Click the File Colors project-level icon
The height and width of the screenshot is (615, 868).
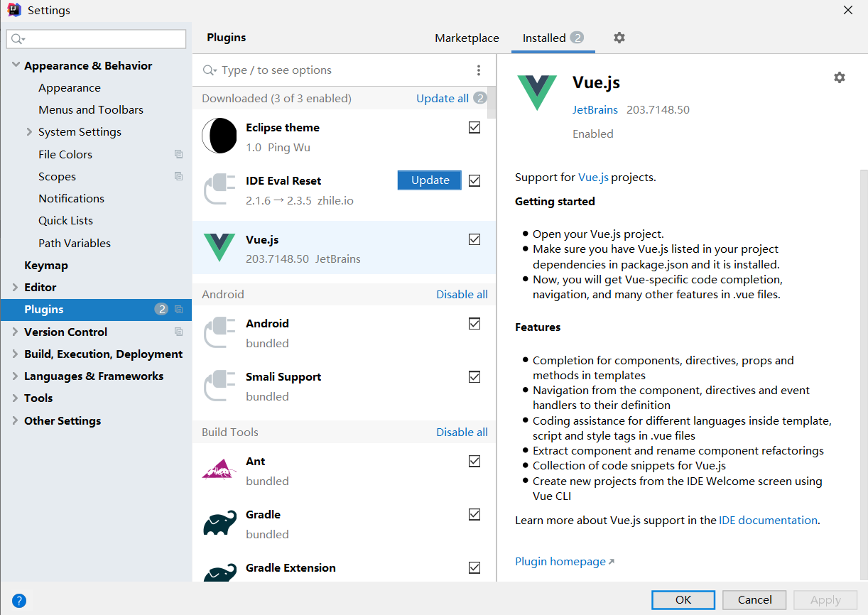pos(178,154)
